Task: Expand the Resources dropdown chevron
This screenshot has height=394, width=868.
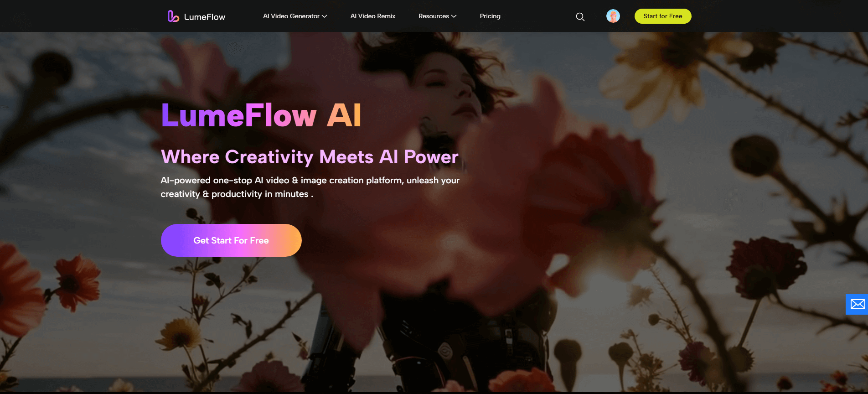Action: coord(454,16)
